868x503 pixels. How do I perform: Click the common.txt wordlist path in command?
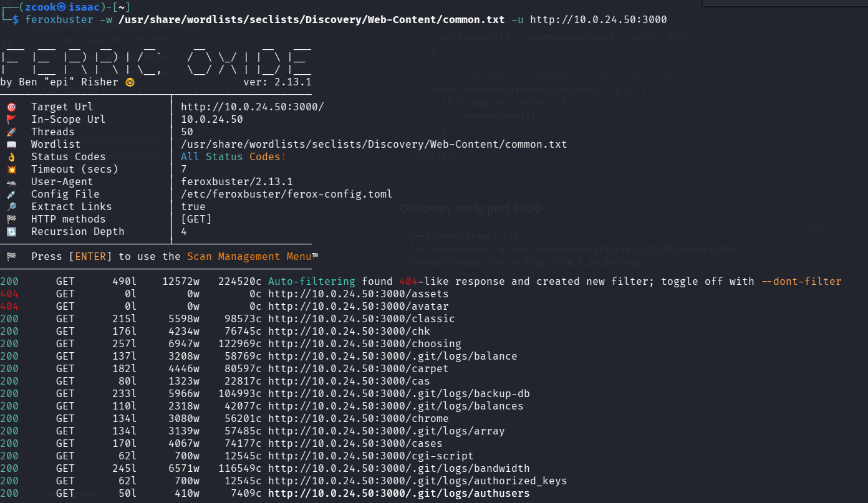point(312,20)
